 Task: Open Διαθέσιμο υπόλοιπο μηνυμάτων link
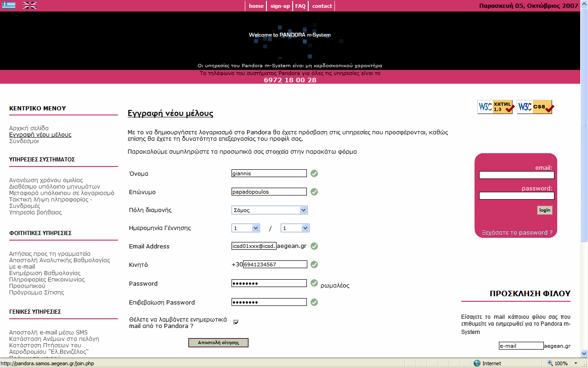55,186
